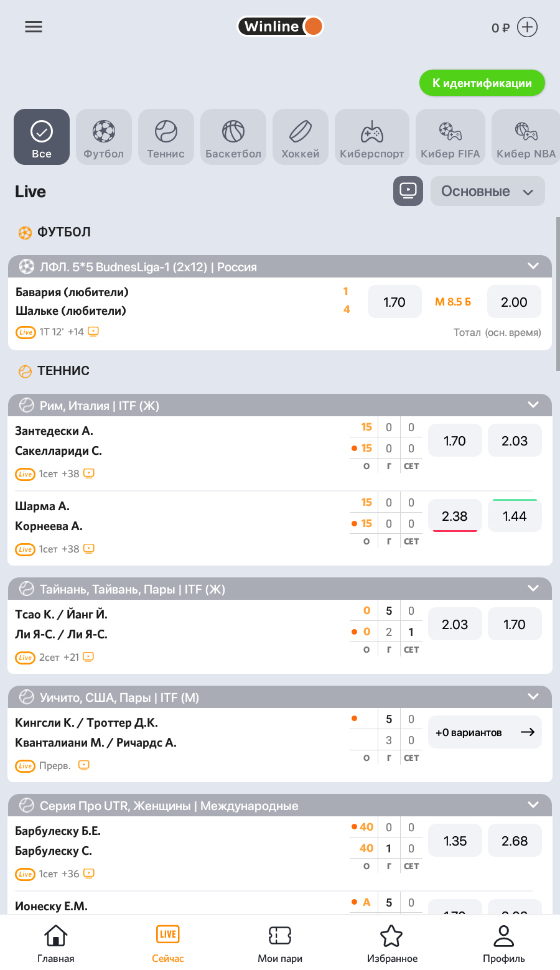Image resolution: width=560 pixels, height=970 pixels.
Task: Tap the plus icon to deposit funds
Action: (x=527, y=27)
